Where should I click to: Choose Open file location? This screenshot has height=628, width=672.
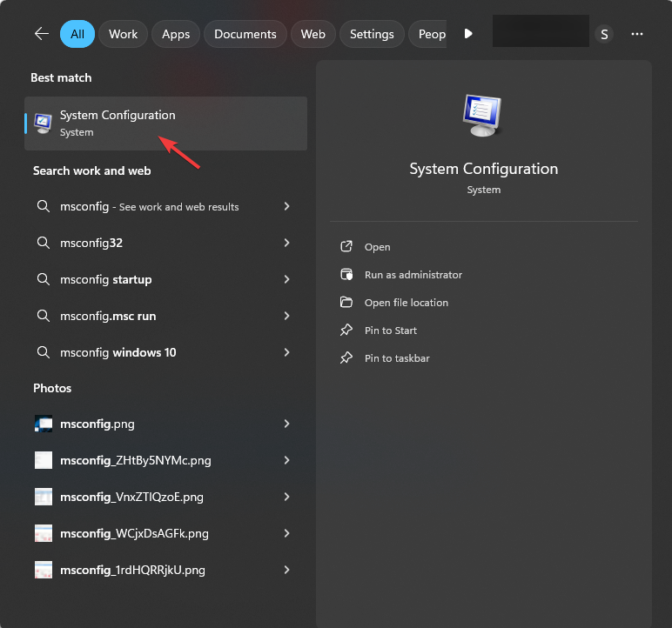(407, 303)
